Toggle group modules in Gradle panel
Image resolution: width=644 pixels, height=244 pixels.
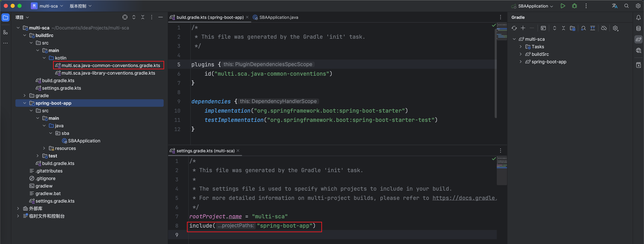click(572, 28)
